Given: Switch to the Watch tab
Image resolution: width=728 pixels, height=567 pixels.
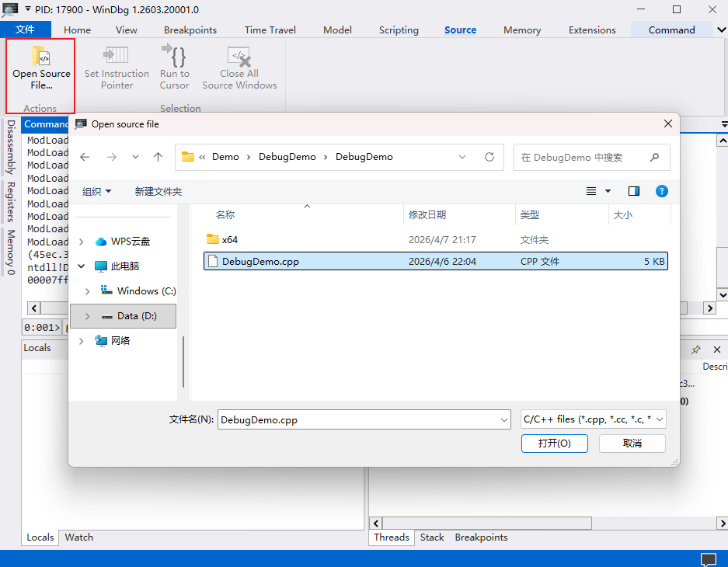Looking at the screenshot, I should coord(78,537).
